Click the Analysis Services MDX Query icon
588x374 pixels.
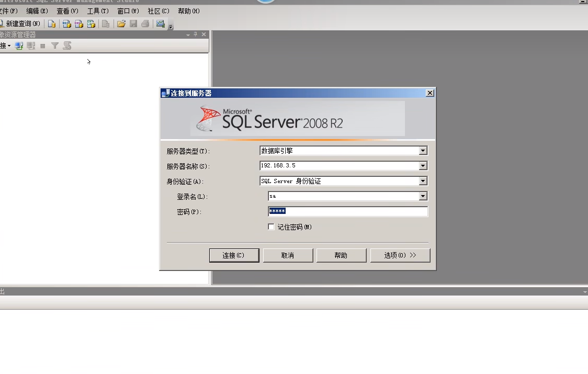[67, 24]
